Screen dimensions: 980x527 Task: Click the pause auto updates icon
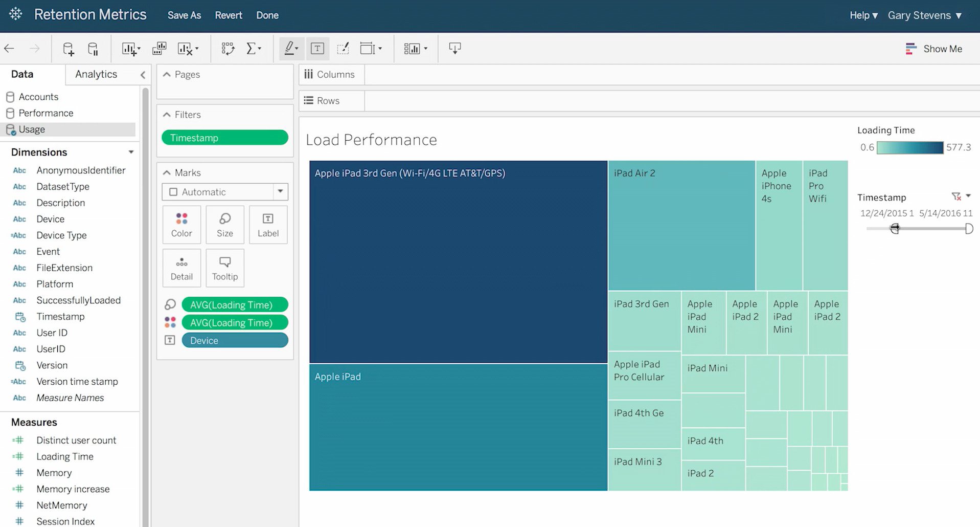[x=93, y=49]
